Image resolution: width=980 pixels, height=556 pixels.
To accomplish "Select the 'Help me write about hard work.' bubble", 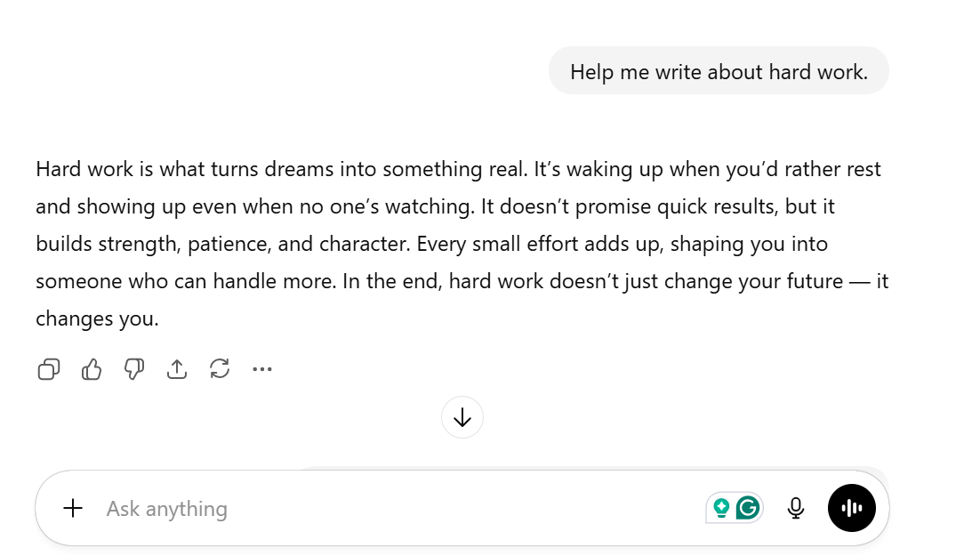I will [719, 71].
